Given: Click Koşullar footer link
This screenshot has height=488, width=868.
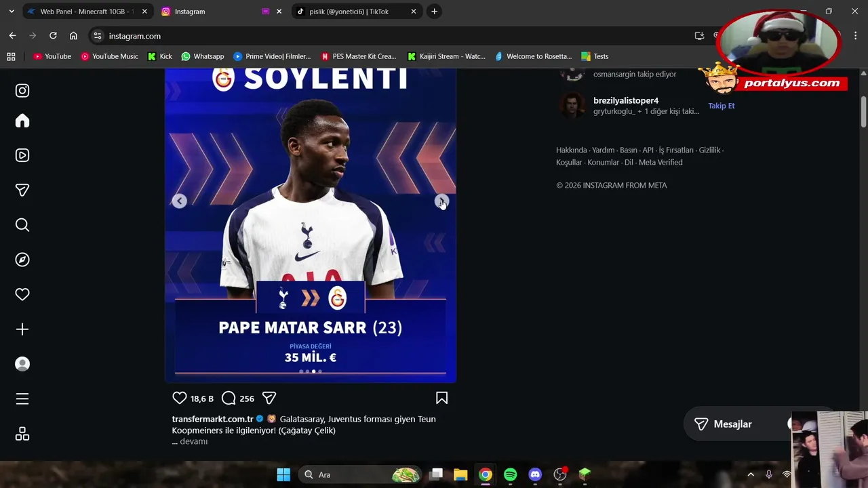Looking at the screenshot, I should [569, 162].
